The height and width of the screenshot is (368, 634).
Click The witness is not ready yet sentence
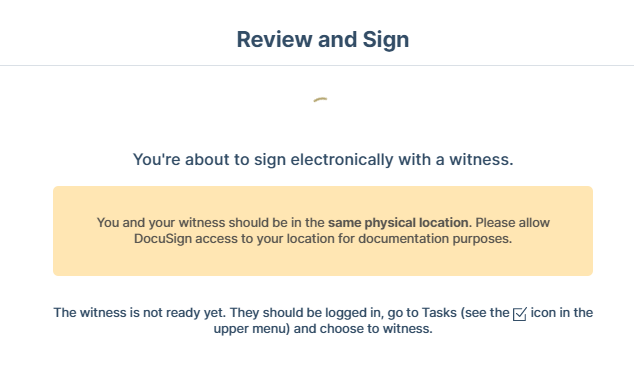tap(140, 313)
